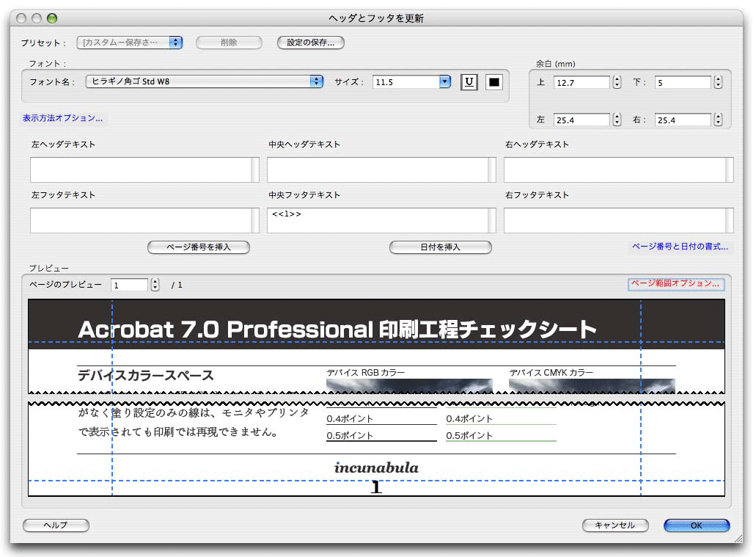Click the ヘルプ button

point(56,525)
